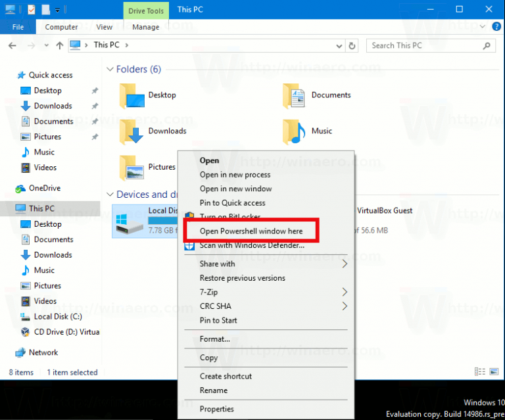
Task: Select Network in the navigation pane
Action: point(43,352)
